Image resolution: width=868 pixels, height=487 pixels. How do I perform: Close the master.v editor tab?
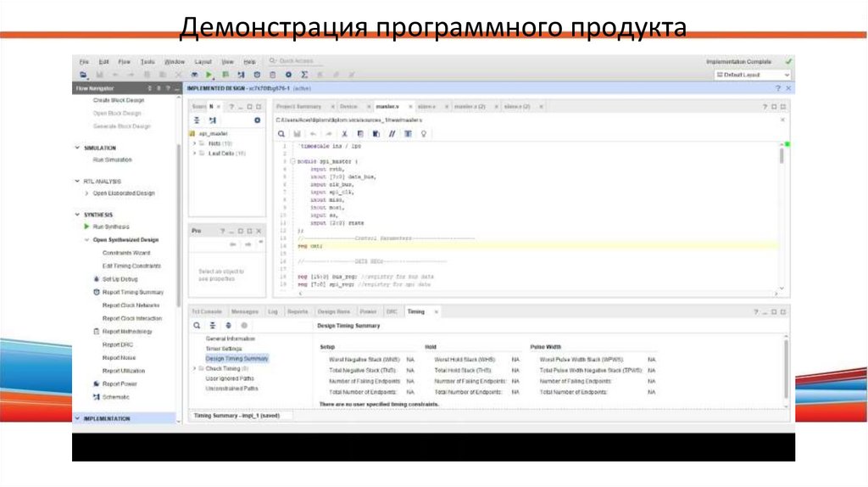point(410,106)
